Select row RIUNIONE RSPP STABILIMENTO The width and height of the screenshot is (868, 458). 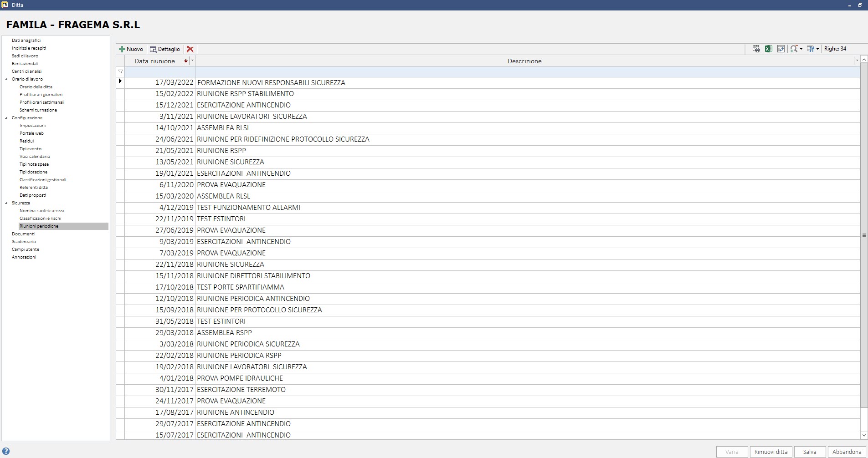488,94
